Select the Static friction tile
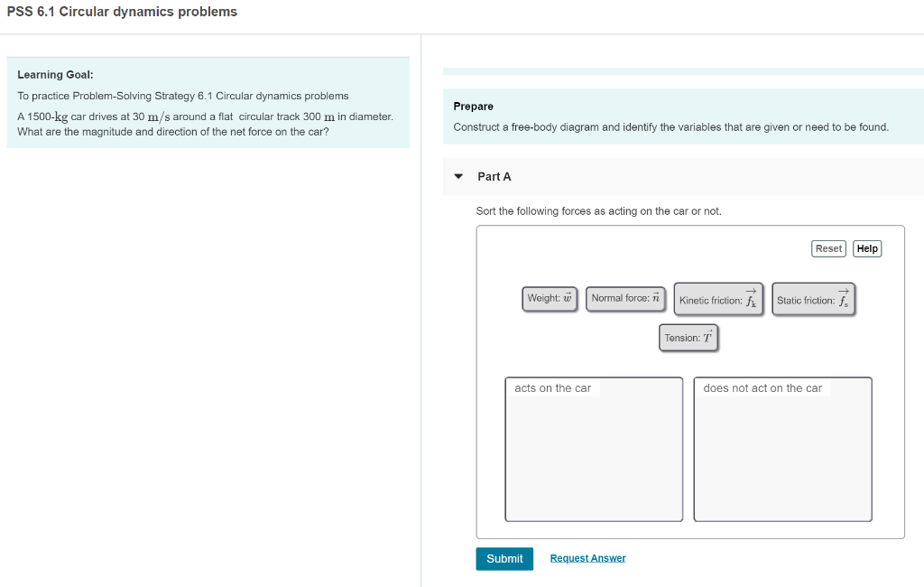Screen dimensions: 924x587 (x=813, y=298)
